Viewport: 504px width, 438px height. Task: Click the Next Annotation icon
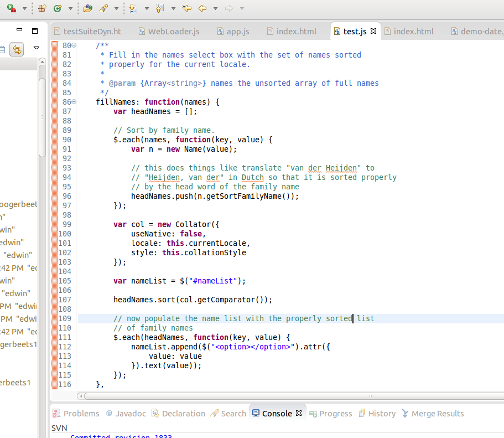click(132, 8)
